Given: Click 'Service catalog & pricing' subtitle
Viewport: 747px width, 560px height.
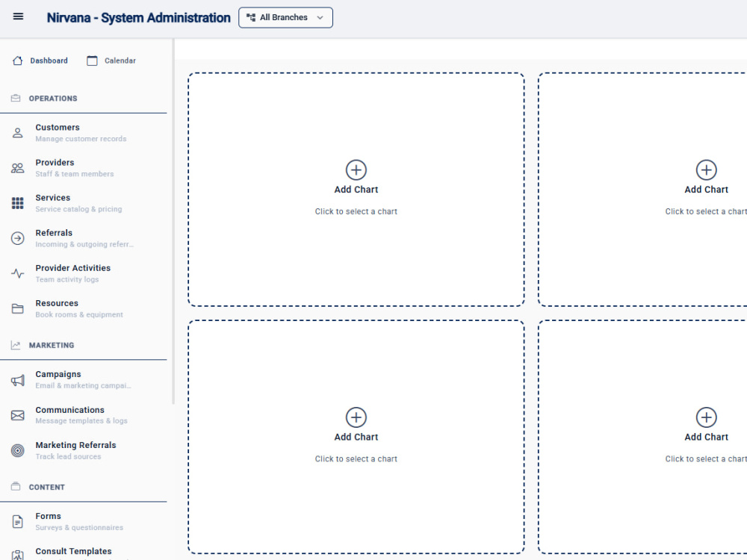Looking at the screenshot, I should pos(78,209).
